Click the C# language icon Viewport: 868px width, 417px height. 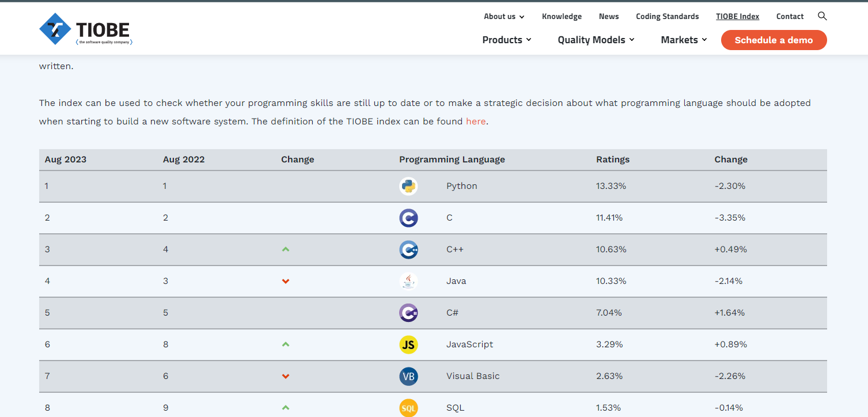(x=408, y=313)
